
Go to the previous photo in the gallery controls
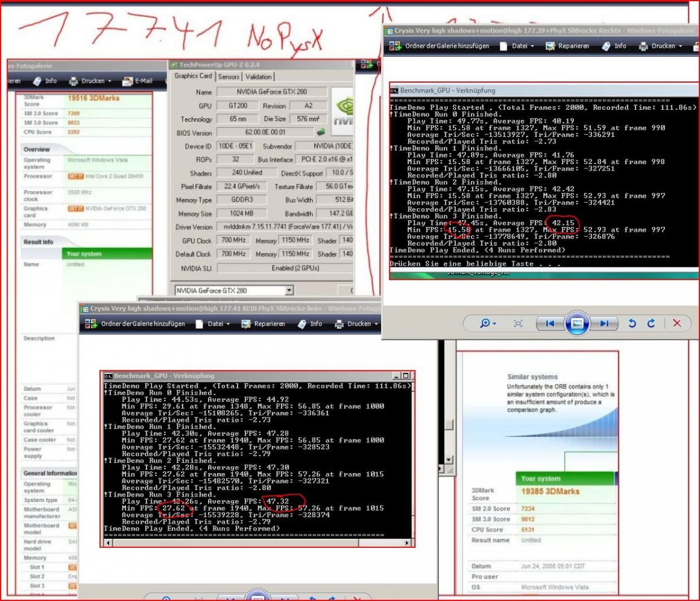click(549, 323)
